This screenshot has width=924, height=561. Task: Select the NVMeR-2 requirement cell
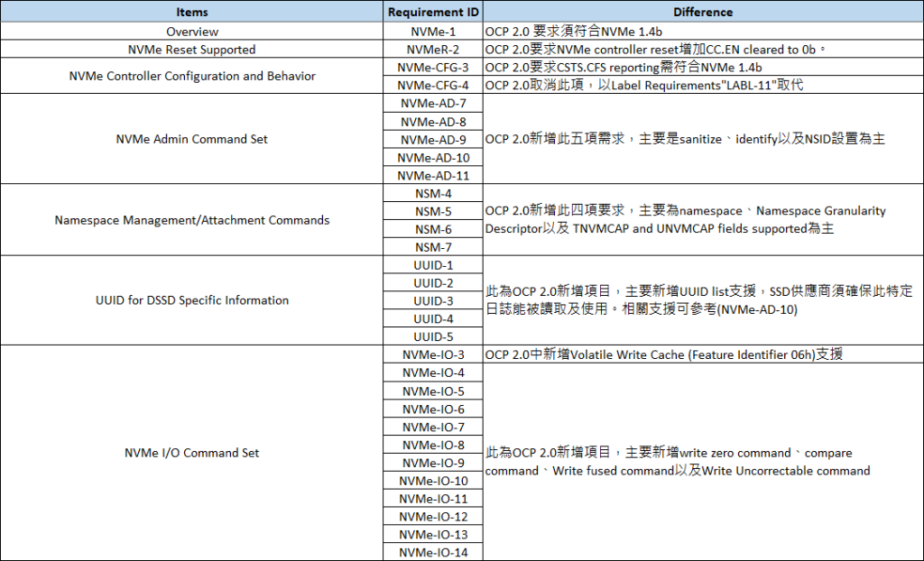pos(433,49)
